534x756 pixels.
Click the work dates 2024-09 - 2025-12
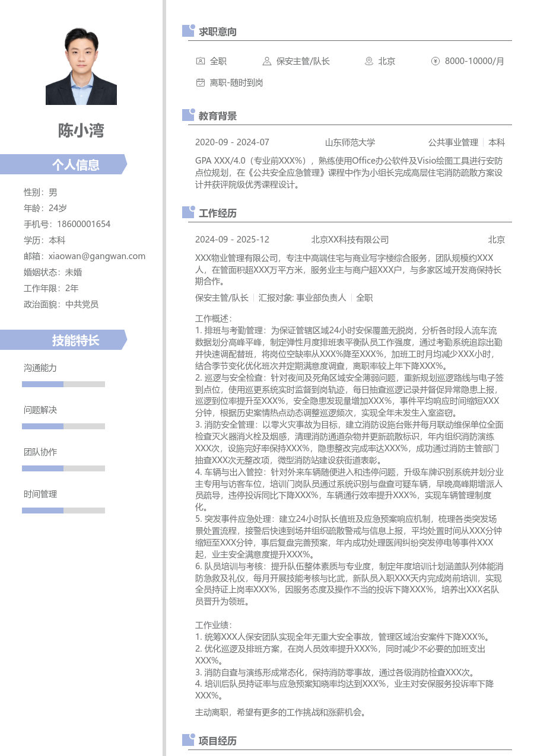[x=232, y=240]
